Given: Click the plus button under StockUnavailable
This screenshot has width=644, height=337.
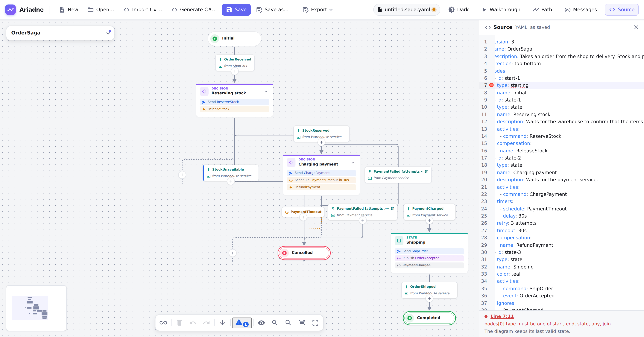Looking at the screenshot, I should click(x=230, y=181).
